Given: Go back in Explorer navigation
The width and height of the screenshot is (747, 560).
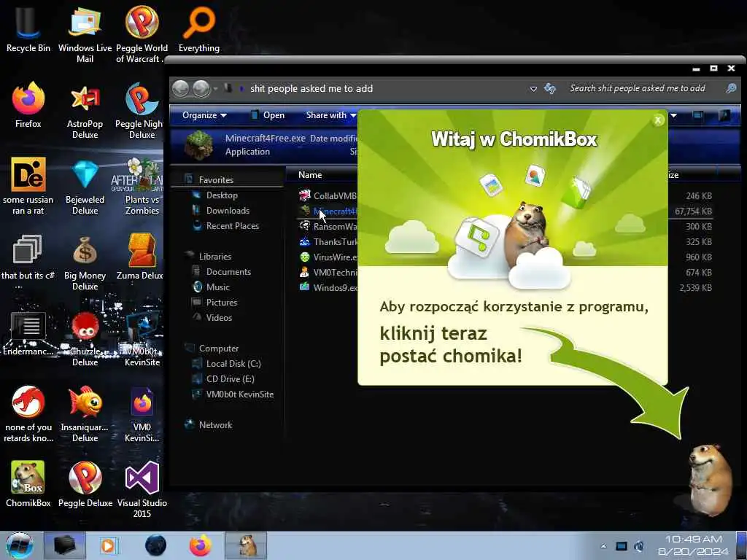Looking at the screenshot, I should tap(181, 88).
